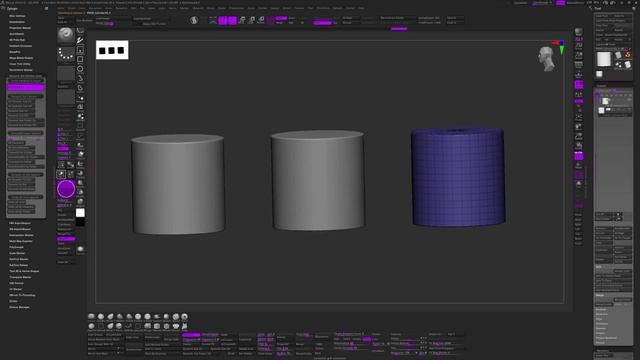Expand the Misc Utilities plugin section

(x=17, y=16)
